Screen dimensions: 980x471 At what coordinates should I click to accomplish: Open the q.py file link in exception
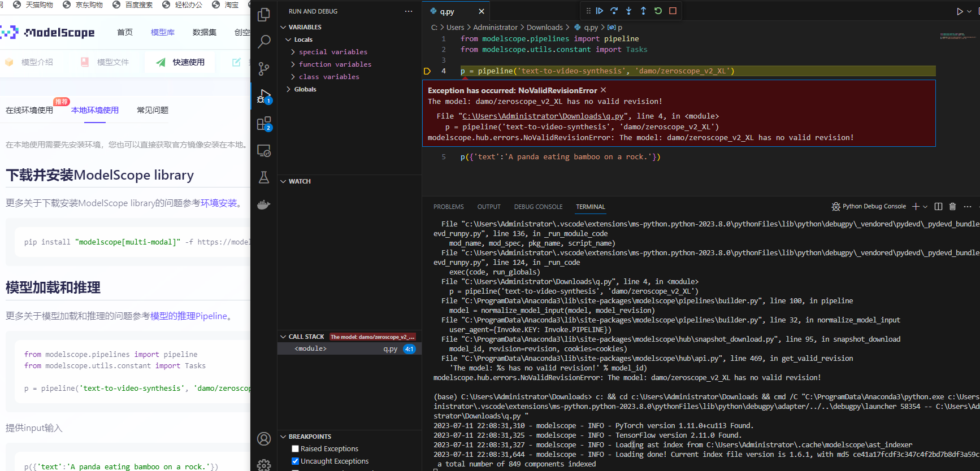pos(543,116)
